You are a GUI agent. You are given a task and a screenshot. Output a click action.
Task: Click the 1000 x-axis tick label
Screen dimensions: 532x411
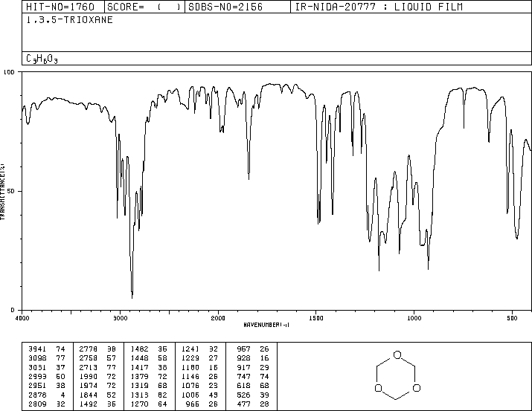pyautogui.click(x=414, y=318)
